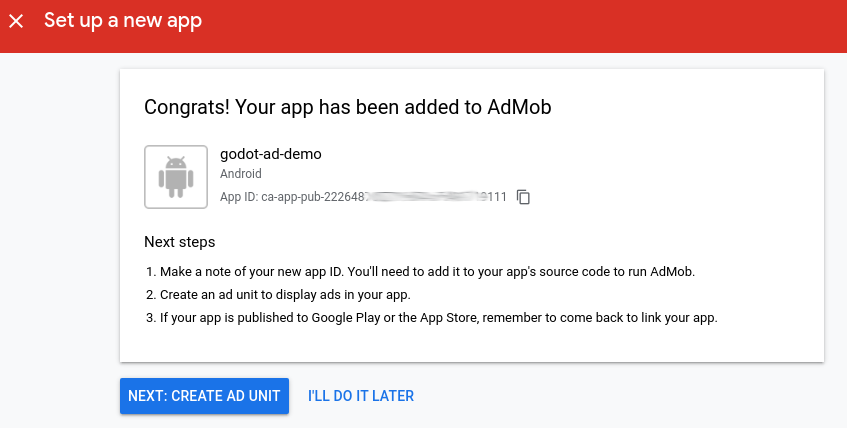Click the red header bar
This screenshot has height=428, width=847.
pyautogui.click(x=424, y=26)
